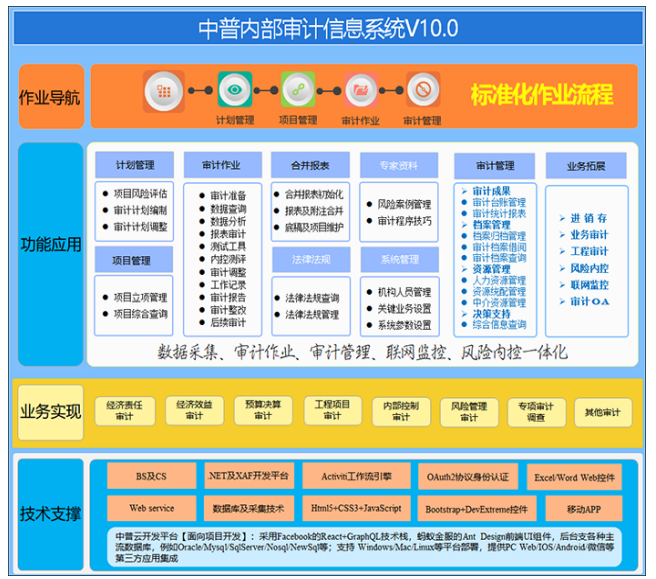Select 审计报告 item

pos(228,297)
